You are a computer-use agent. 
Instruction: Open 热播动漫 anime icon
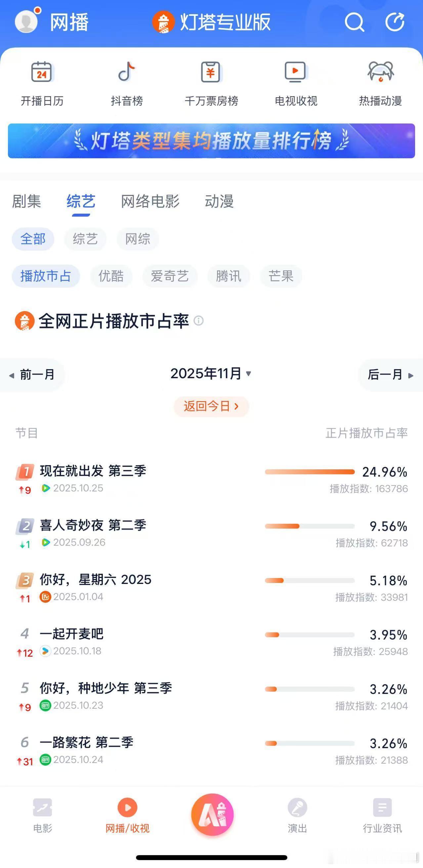pos(380,72)
